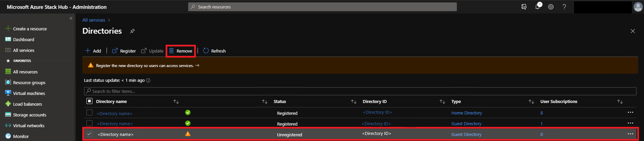Open the 8 user subscriptions link
Image resolution: width=644 pixels, height=141 pixels.
tap(542, 113)
